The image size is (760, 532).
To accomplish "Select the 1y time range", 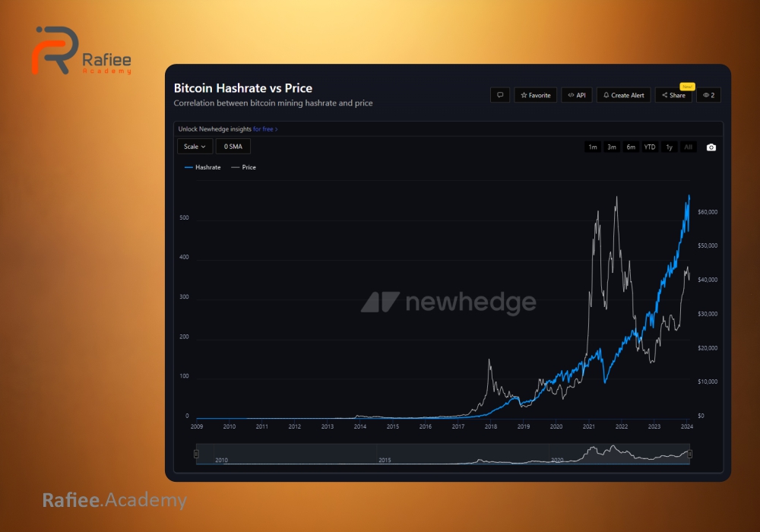I will pos(669,147).
